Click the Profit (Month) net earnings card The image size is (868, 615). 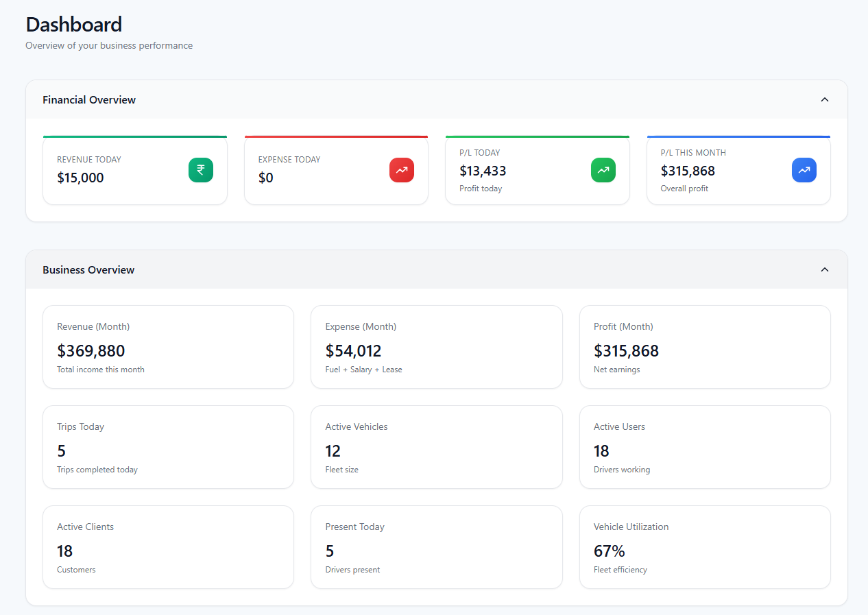coord(705,346)
